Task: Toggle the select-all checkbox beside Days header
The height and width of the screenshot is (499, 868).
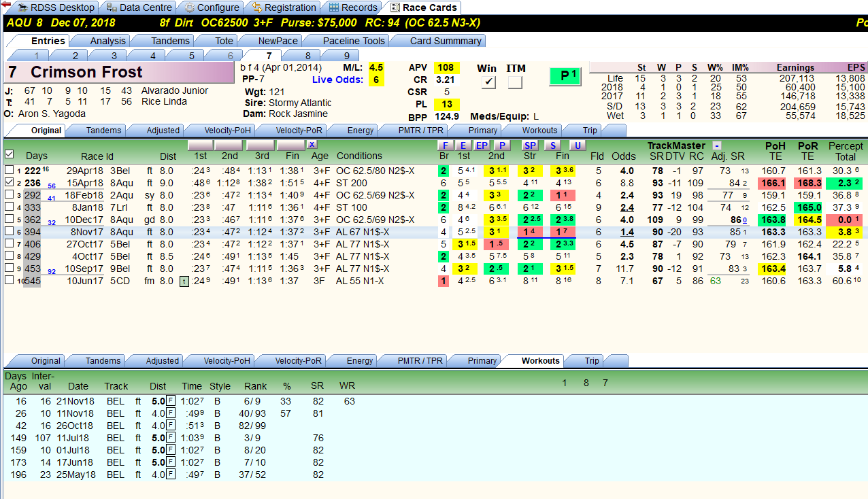Action: pyautogui.click(x=10, y=155)
